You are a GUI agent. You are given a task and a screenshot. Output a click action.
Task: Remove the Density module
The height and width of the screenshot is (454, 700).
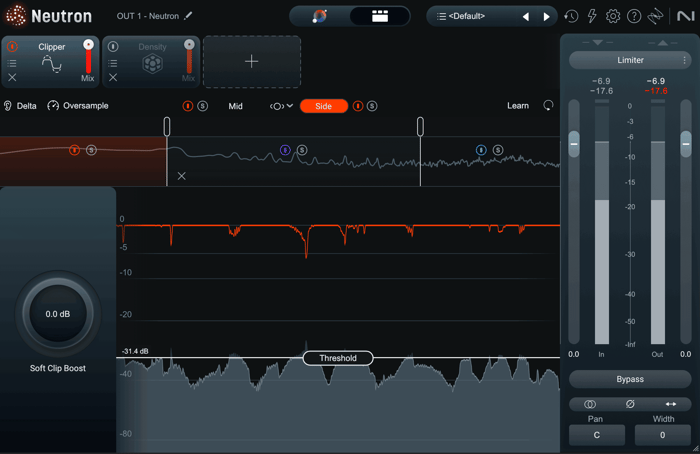(113, 78)
